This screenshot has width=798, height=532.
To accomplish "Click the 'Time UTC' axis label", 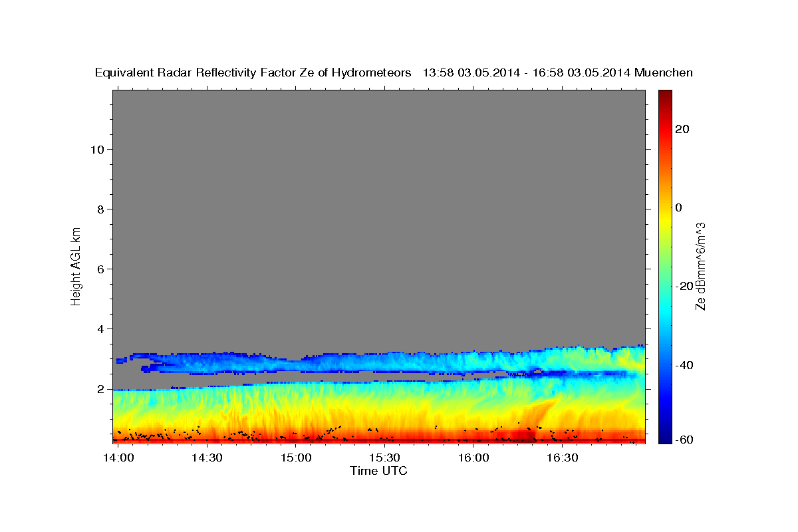I will point(378,471).
